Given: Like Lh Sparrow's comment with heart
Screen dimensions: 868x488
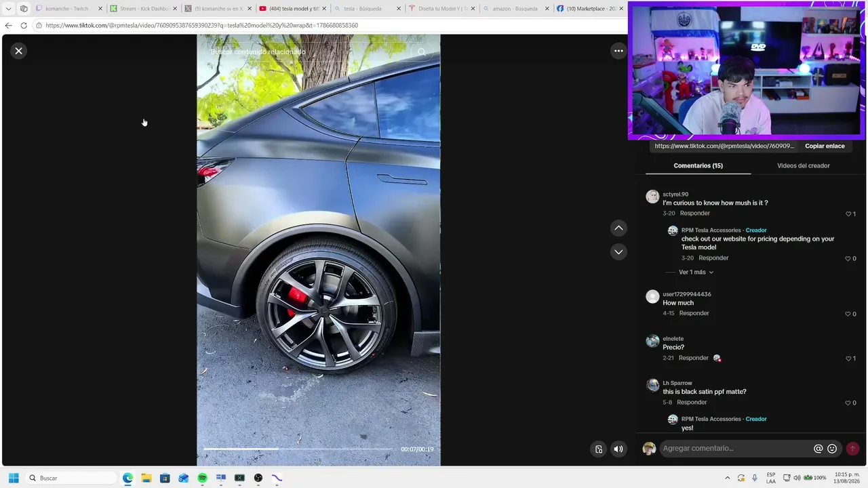Looking at the screenshot, I should (848, 403).
